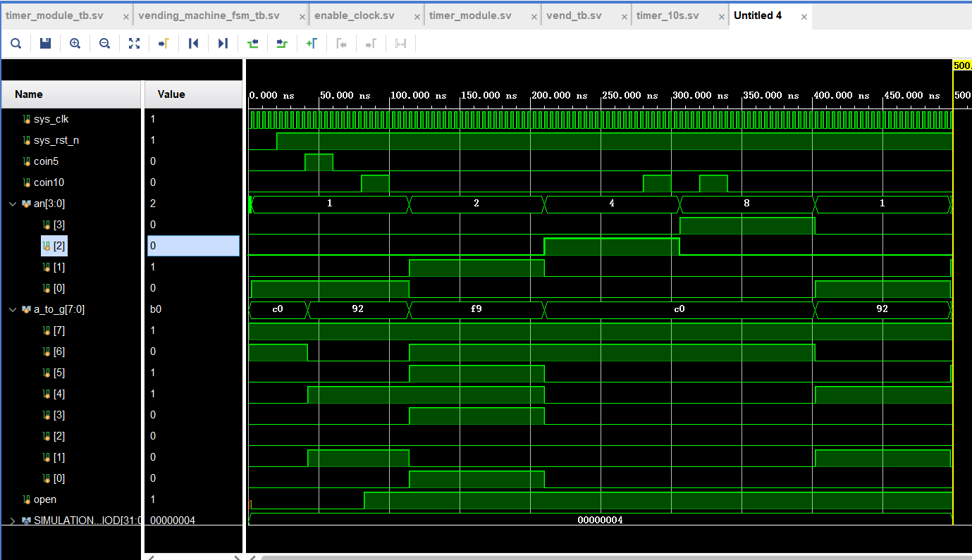Close the enable_clock.sv tab
The height and width of the screenshot is (560, 972).
click(416, 16)
